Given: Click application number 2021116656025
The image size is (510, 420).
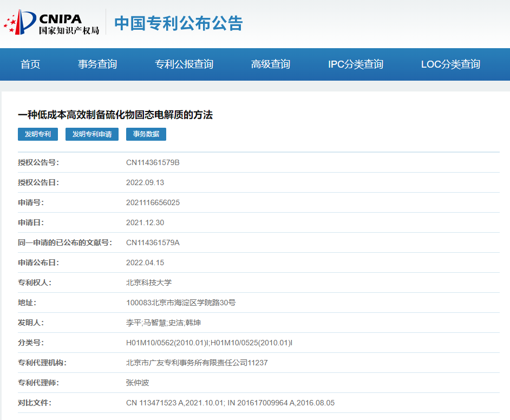Looking at the screenshot, I should point(153,202).
